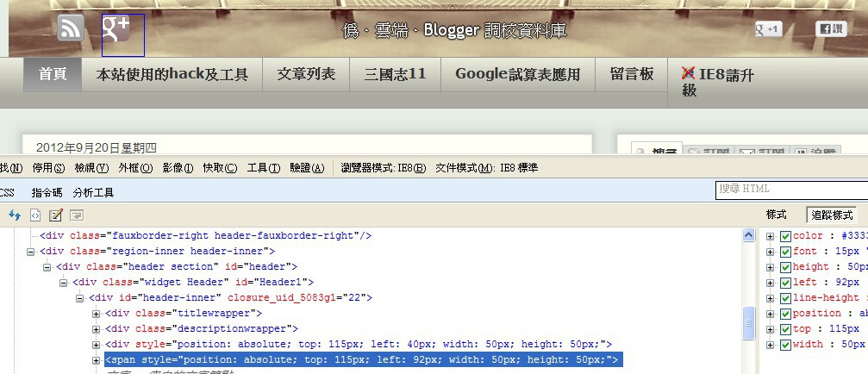Click the crossed-out IE icon in the nav bar

click(x=688, y=73)
